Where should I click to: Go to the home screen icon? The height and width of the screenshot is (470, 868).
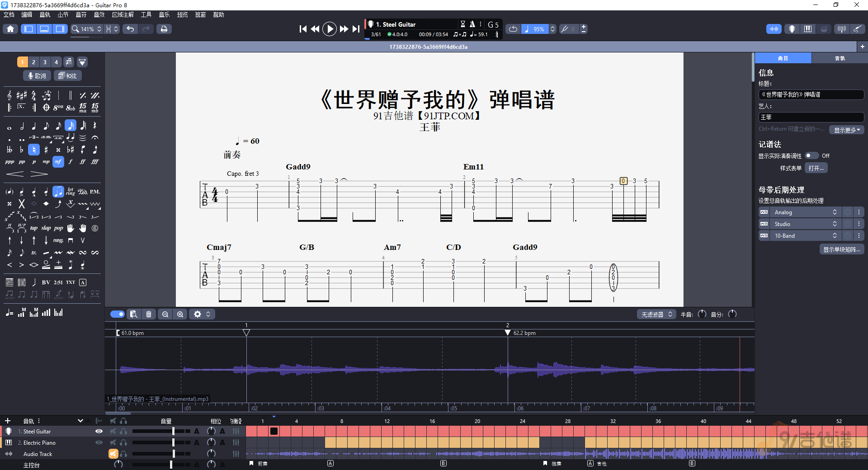point(10,29)
